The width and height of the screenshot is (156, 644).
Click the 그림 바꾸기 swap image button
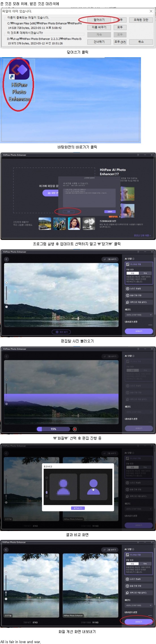point(110,259)
